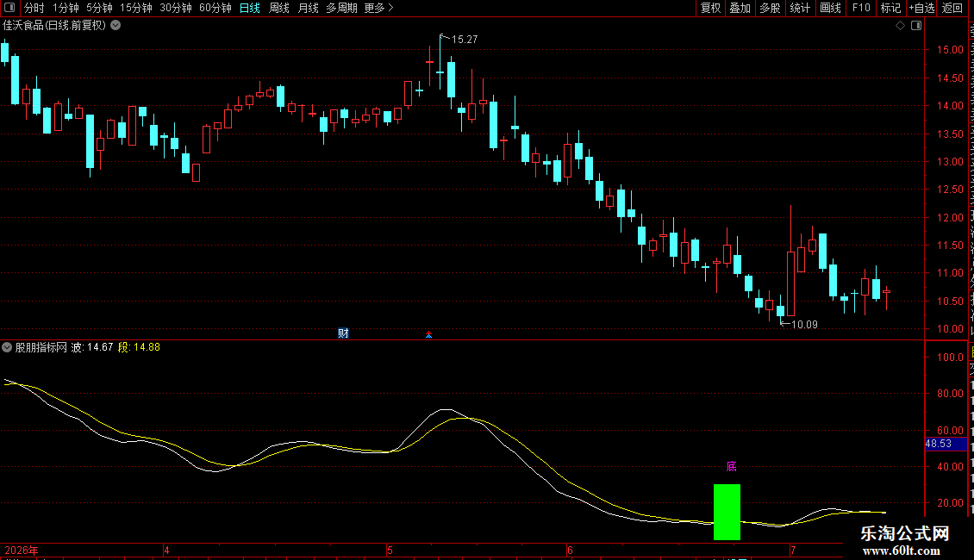
Task: Expand the 更多 periods menu
Action: pyautogui.click(x=378, y=8)
